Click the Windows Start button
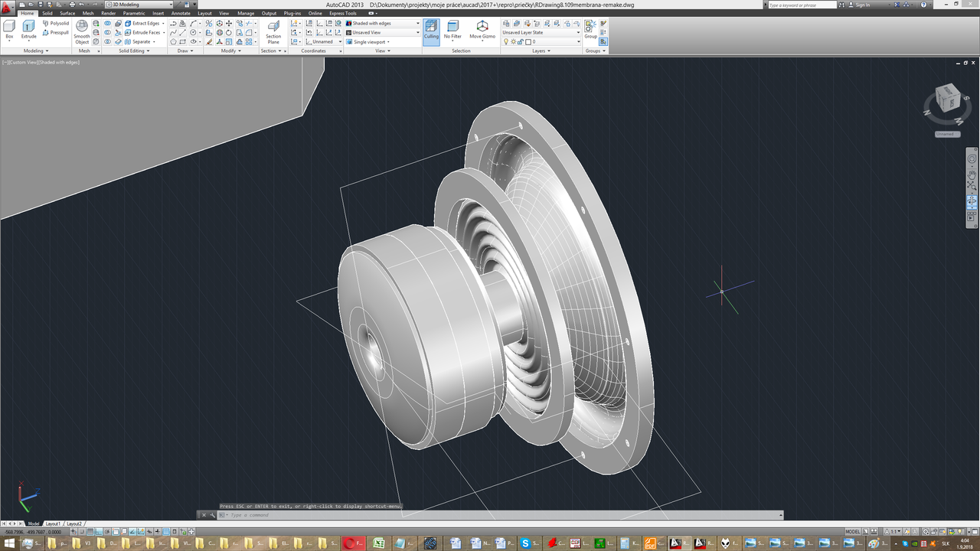The height and width of the screenshot is (551, 980). (x=9, y=543)
